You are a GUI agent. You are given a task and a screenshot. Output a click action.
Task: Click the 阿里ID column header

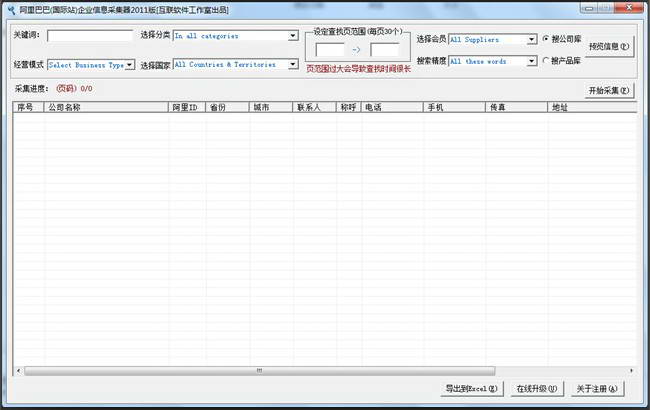pyautogui.click(x=187, y=107)
